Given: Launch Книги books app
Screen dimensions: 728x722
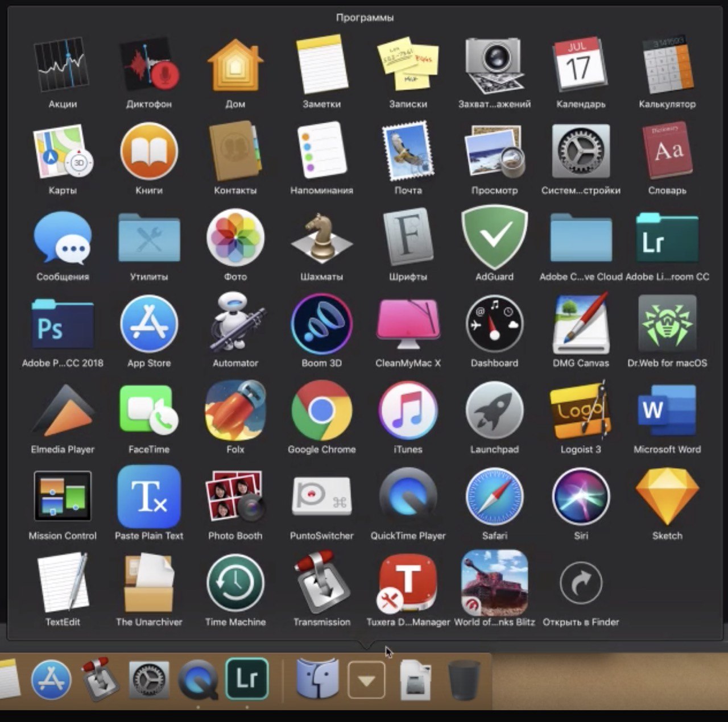Looking at the screenshot, I should [x=149, y=151].
